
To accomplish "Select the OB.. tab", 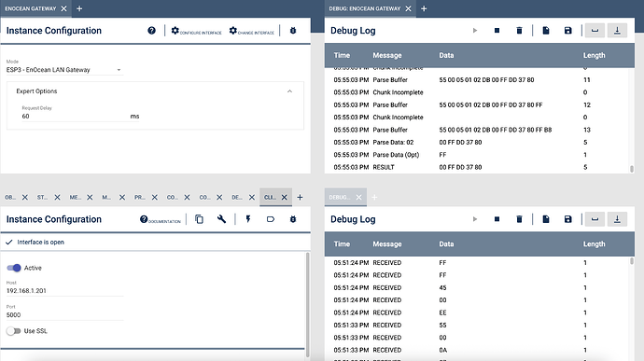I will pyautogui.click(x=10, y=198).
